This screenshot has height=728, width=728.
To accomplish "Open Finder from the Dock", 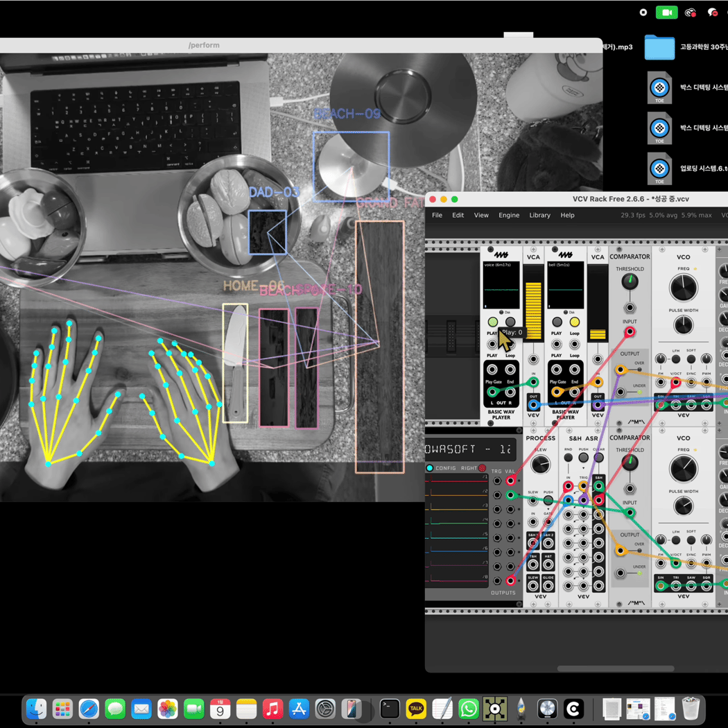I will point(36,709).
